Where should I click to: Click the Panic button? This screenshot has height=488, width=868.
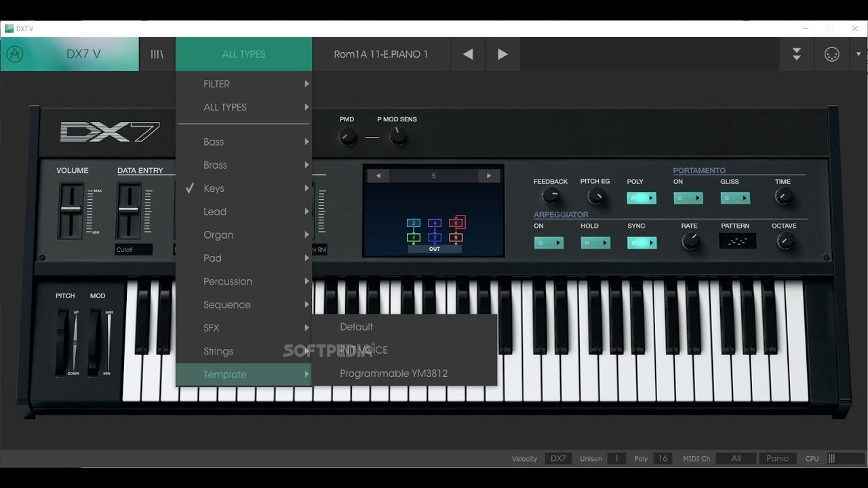(x=778, y=458)
